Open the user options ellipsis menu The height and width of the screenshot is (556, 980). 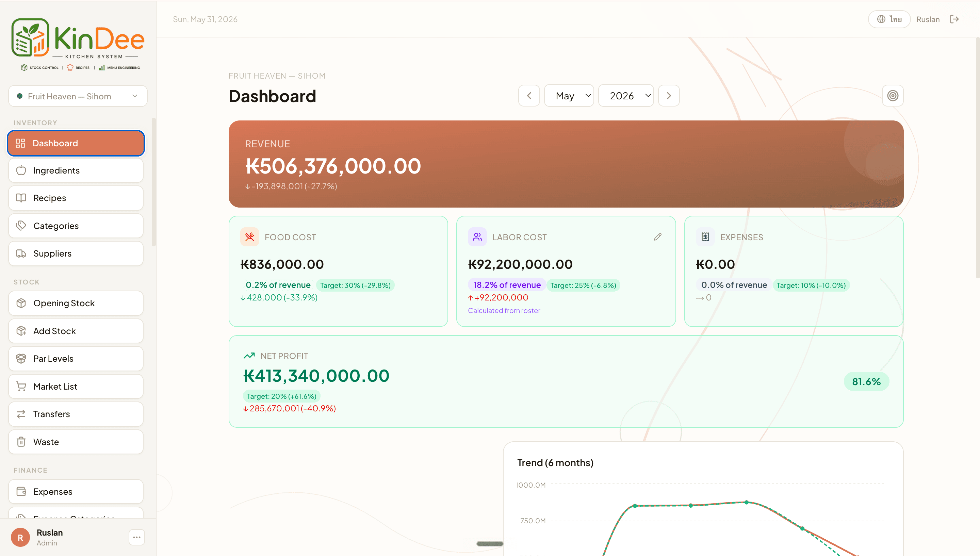[x=137, y=537]
